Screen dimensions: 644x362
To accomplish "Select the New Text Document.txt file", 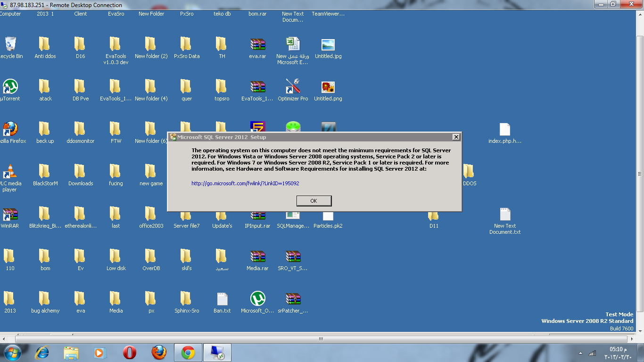I will [x=505, y=221].
